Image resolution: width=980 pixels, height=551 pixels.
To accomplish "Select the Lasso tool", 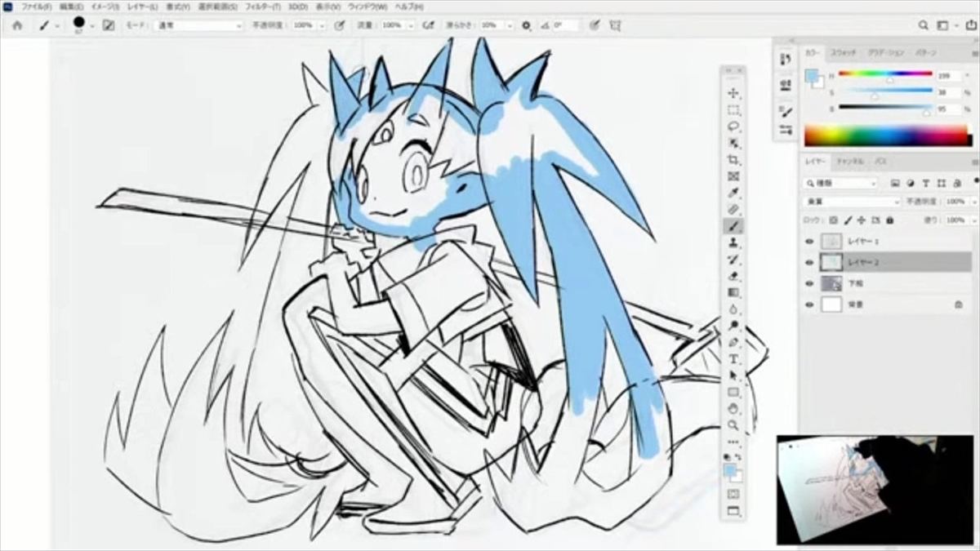I will pos(733,127).
